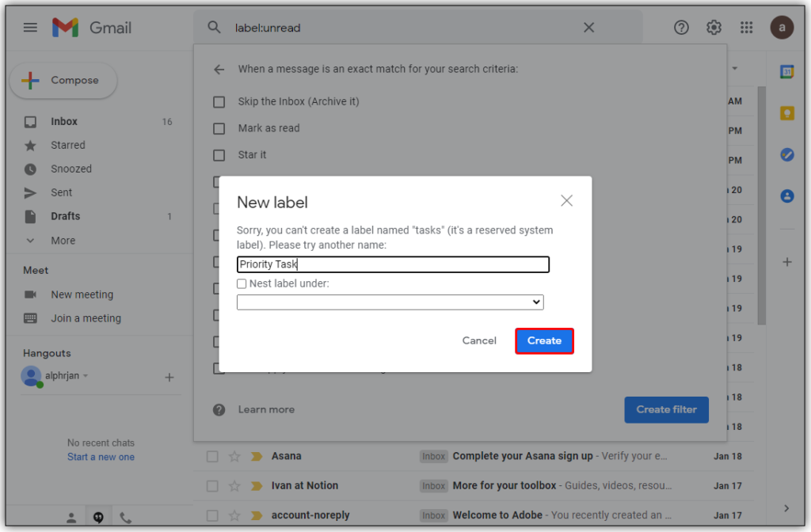Open the Google apps grid
The image size is (811, 532).
(745, 27)
